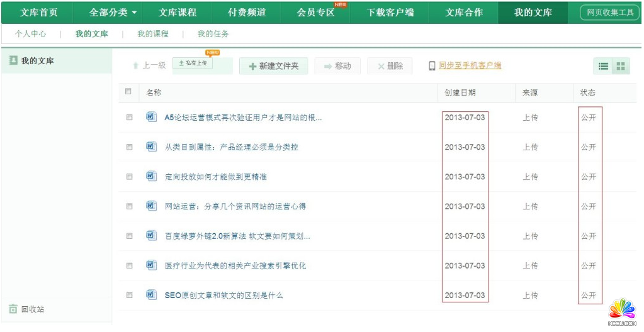The height and width of the screenshot is (332, 644).
Task: Open 同步至手机客户端 link
Action: tap(470, 65)
